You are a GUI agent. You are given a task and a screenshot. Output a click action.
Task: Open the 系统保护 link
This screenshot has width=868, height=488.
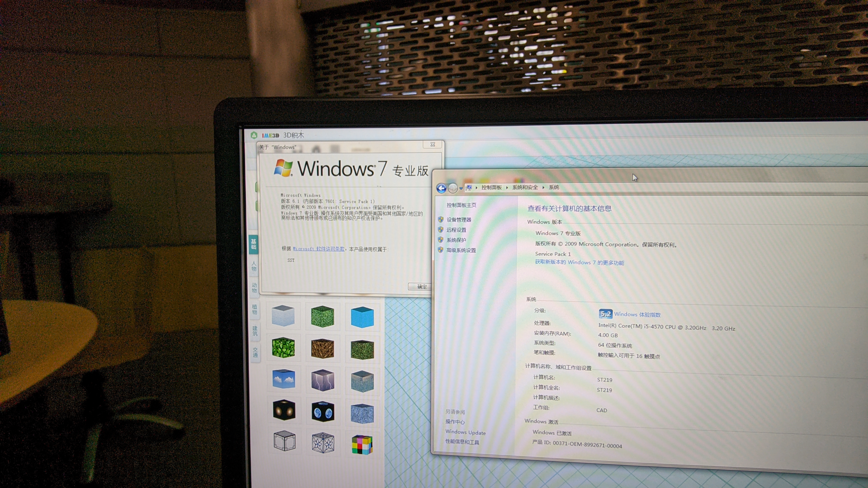point(456,240)
